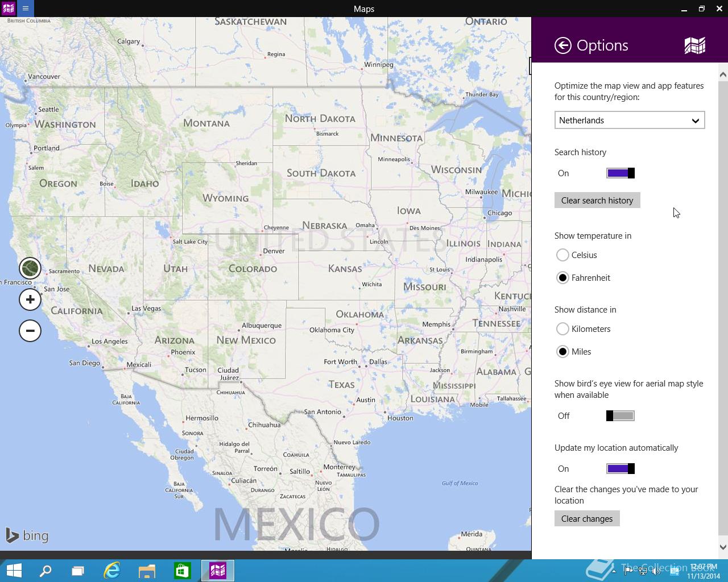728x582 pixels.
Task: Select the Miles radio button
Action: click(562, 352)
